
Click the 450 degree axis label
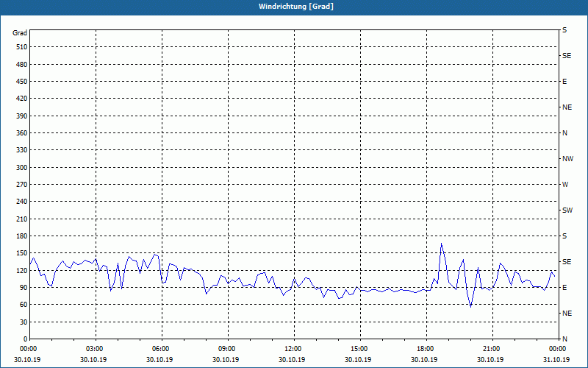tap(21, 82)
